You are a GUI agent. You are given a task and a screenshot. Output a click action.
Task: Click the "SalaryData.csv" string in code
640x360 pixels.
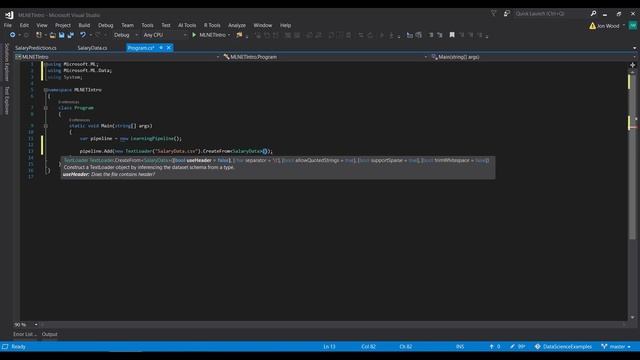click(x=177, y=151)
